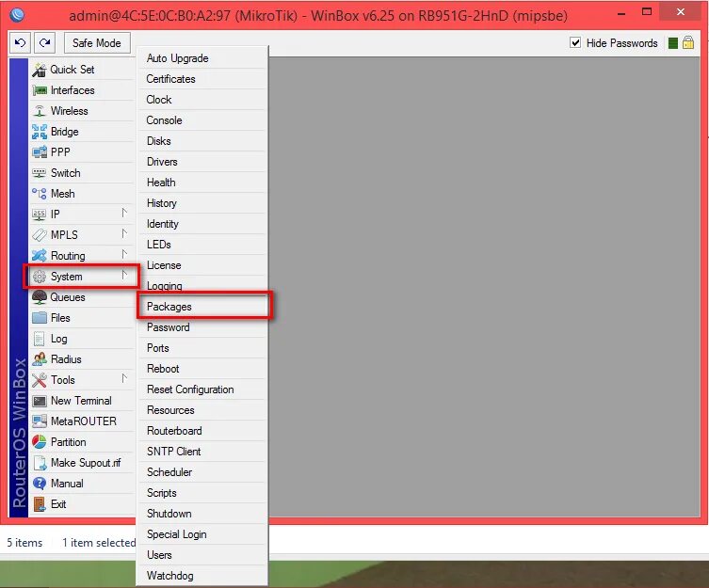Open the History menu entry

click(202, 203)
